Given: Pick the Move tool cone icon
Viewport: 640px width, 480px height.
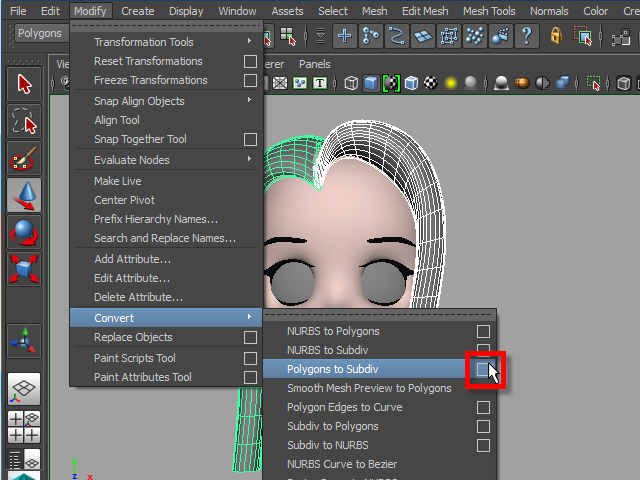Looking at the screenshot, I should [24, 195].
